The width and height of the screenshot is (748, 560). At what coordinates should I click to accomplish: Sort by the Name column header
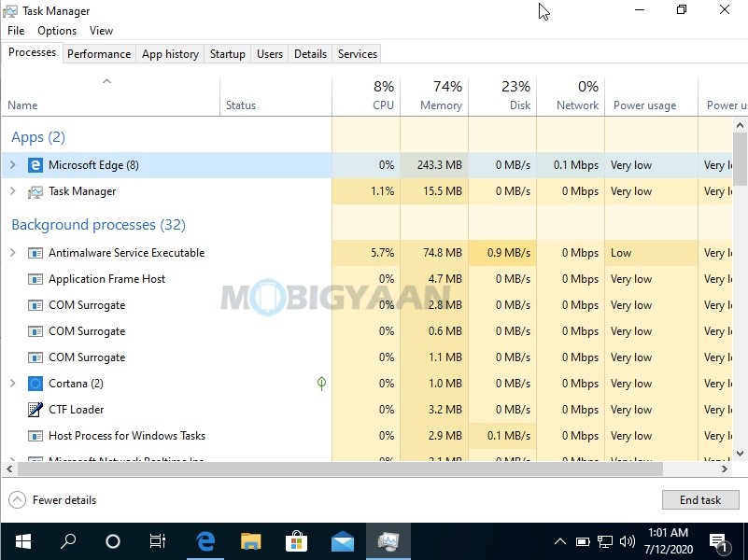110,97
